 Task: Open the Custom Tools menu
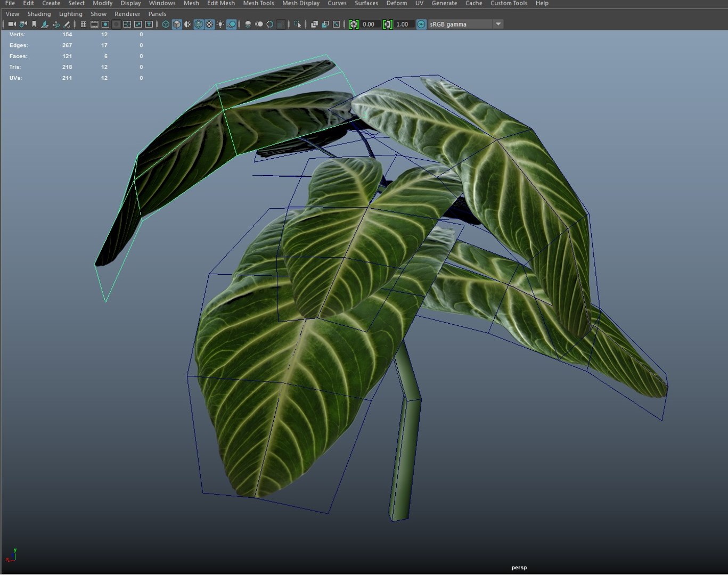coord(509,3)
